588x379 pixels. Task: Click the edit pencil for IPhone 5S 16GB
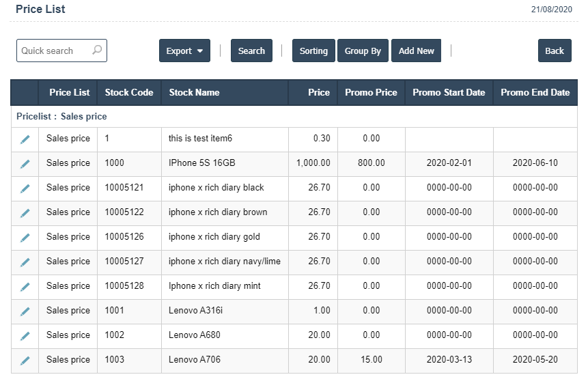[25, 164]
